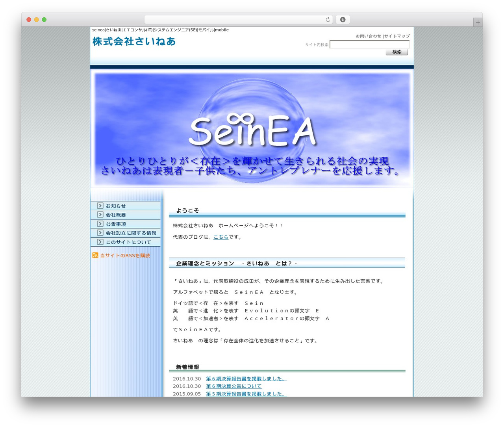Image resolution: width=504 pixels, height=427 pixels.
Task: Click the 株式会社さいねあ site title
Action: pos(134,41)
